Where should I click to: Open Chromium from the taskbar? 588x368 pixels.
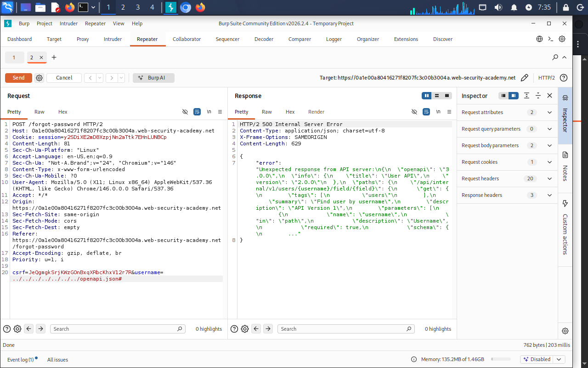coord(186,7)
